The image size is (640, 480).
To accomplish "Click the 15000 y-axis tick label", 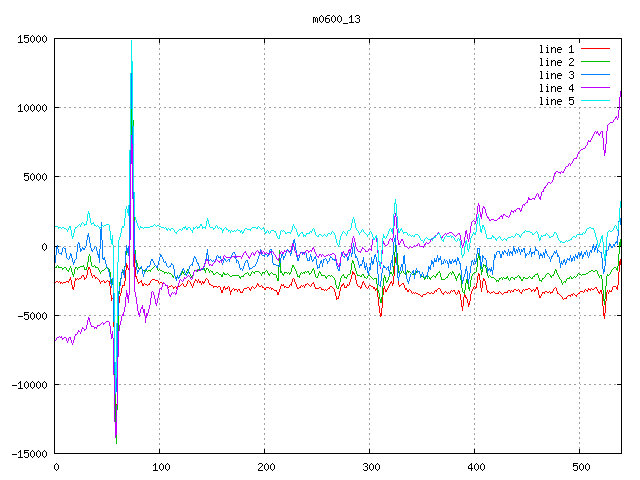I will click(x=31, y=39).
